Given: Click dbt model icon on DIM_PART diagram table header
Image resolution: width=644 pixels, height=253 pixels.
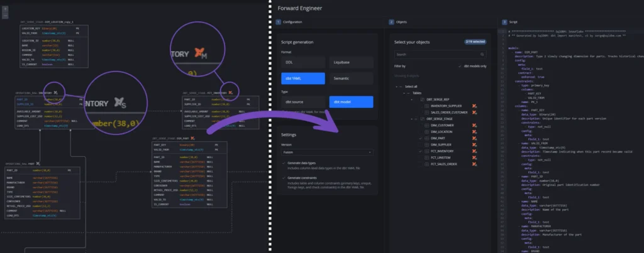Looking at the screenshot, I should [192, 138].
